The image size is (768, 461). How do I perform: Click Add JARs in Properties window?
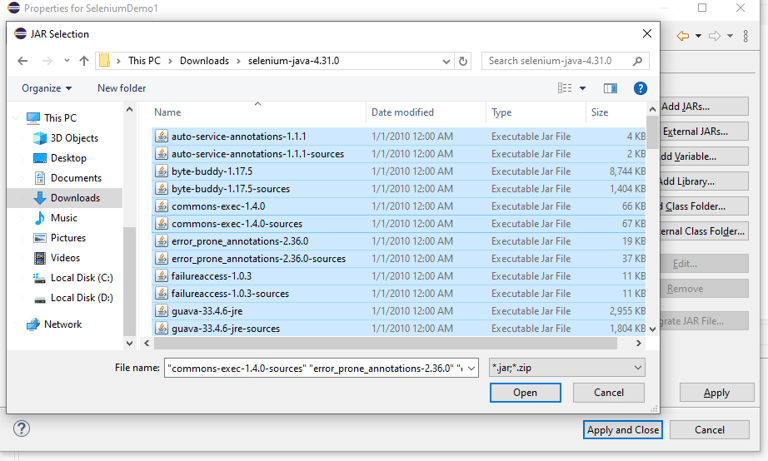point(704,106)
